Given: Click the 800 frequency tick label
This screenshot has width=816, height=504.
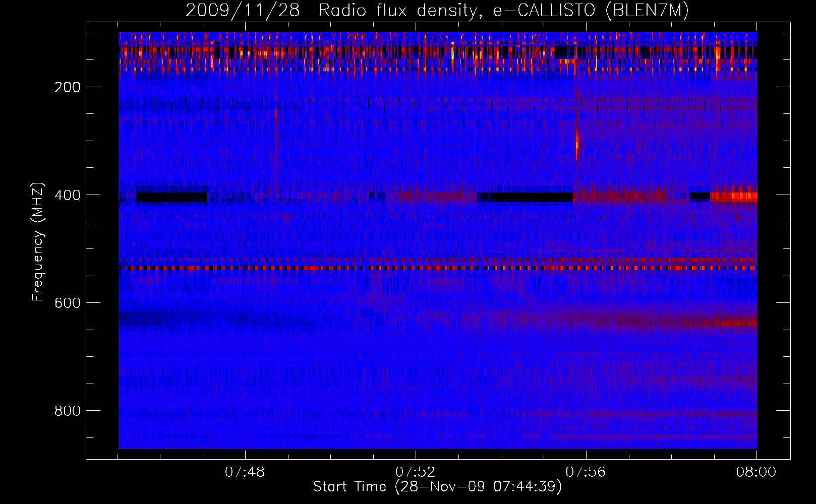Looking at the screenshot, I should [68, 411].
